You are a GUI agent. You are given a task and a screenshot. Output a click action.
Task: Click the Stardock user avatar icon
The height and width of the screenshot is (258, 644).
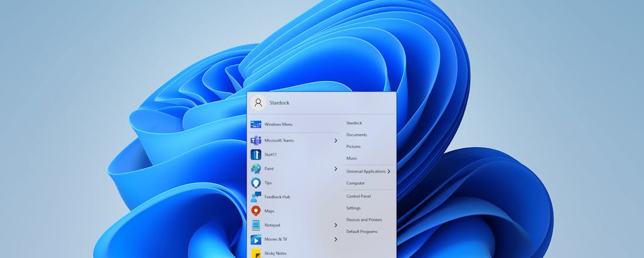(258, 103)
